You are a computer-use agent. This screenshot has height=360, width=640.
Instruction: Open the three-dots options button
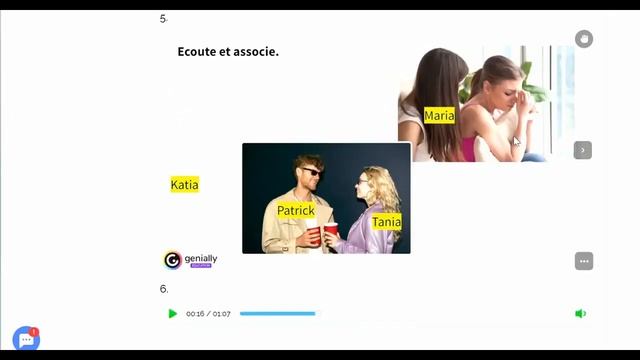pyautogui.click(x=584, y=261)
